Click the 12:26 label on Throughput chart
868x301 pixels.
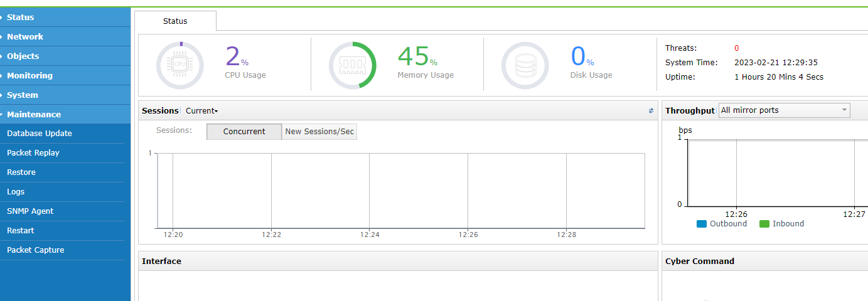coord(736,214)
